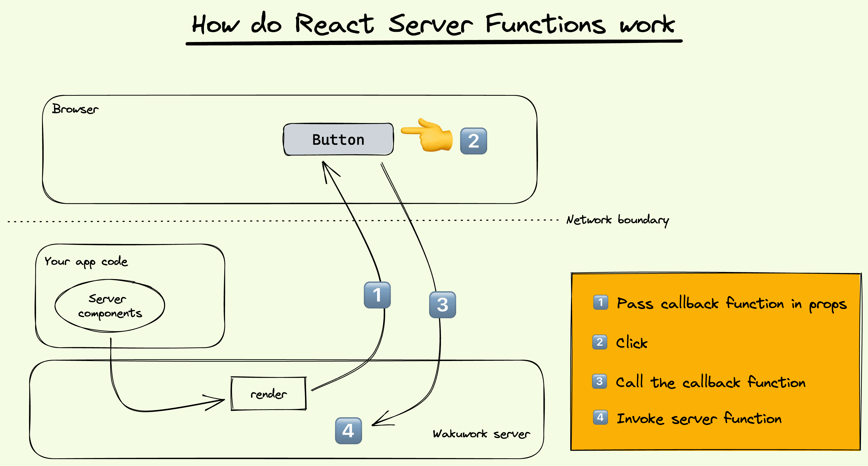868x466 pixels.
Task: Click the "Browser" label
Action: click(x=75, y=109)
